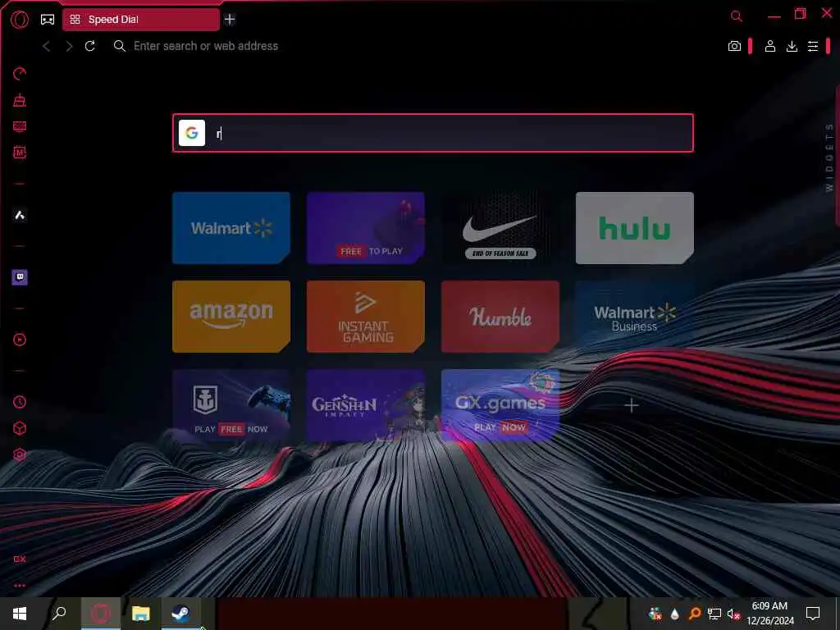The width and height of the screenshot is (840, 630).
Task: Add a new speed dial site
Action: point(632,405)
